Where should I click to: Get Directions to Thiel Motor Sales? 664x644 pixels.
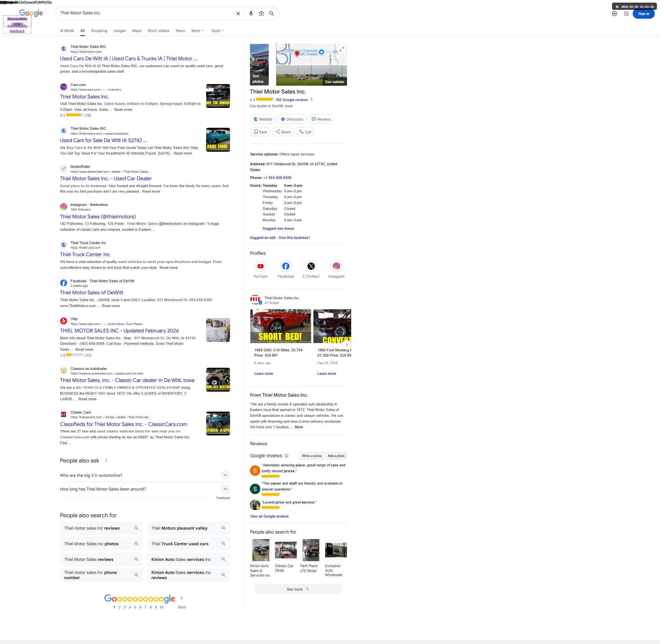pos(292,119)
